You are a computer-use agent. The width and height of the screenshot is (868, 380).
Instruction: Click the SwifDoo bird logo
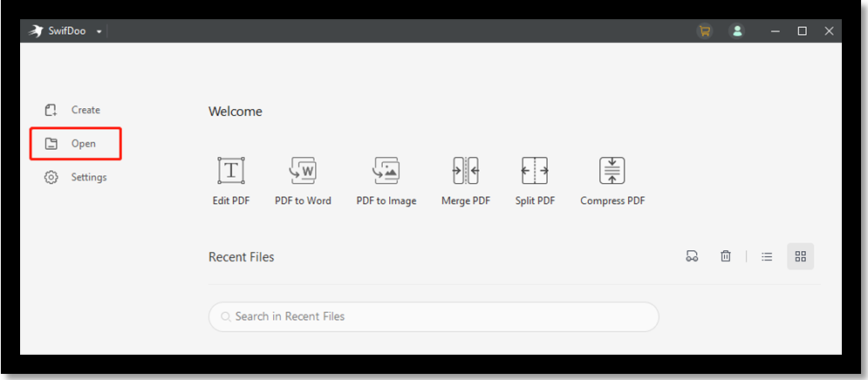(36, 31)
